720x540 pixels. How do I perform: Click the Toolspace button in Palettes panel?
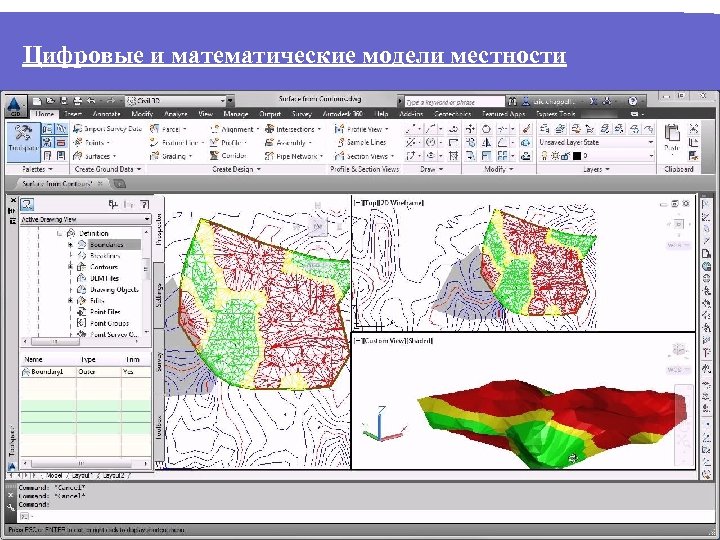[23, 141]
